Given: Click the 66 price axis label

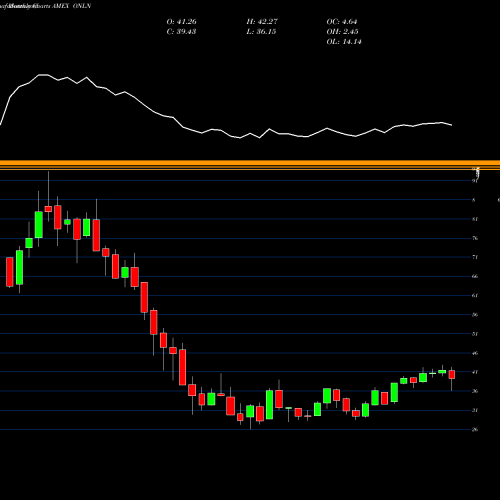Looking at the screenshot, I should click(475, 276).
